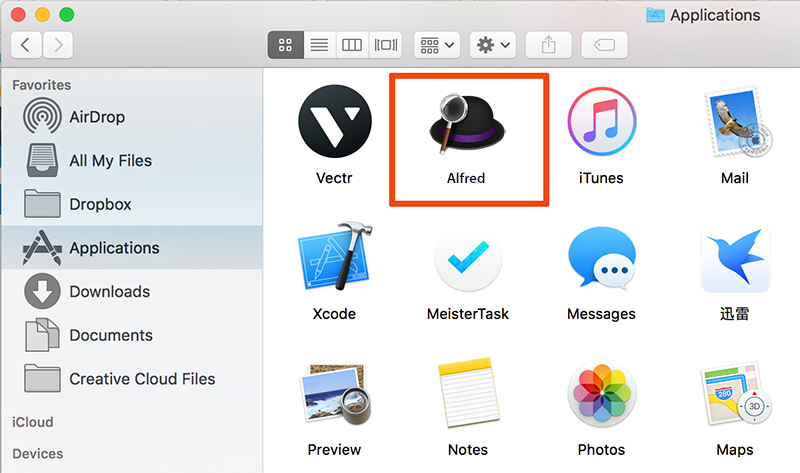Click the Vectr file name label
Screen dimensions: 800x473
[334, 178]
